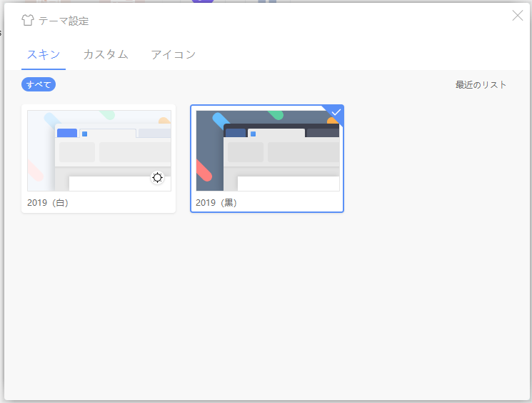Click the dark blue tab in black skin preview
This screenshot has width=532, height=403.
click(x=235, y=133)
